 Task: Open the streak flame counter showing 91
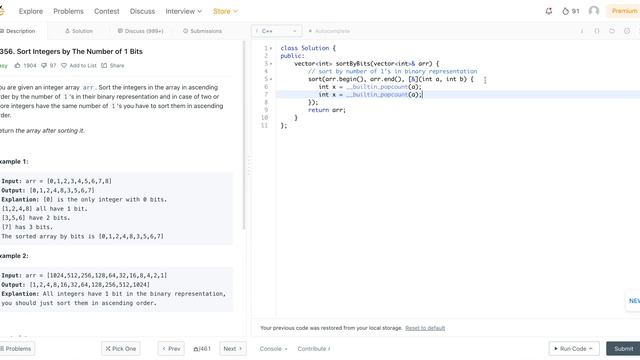[x=571, y=11]
